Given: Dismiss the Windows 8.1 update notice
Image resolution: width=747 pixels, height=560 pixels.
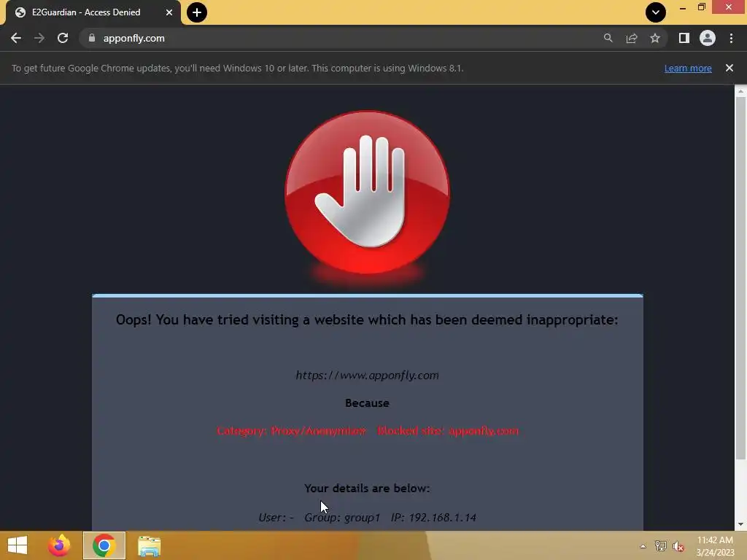Looking at the screenshot, I should click(729, 68).
